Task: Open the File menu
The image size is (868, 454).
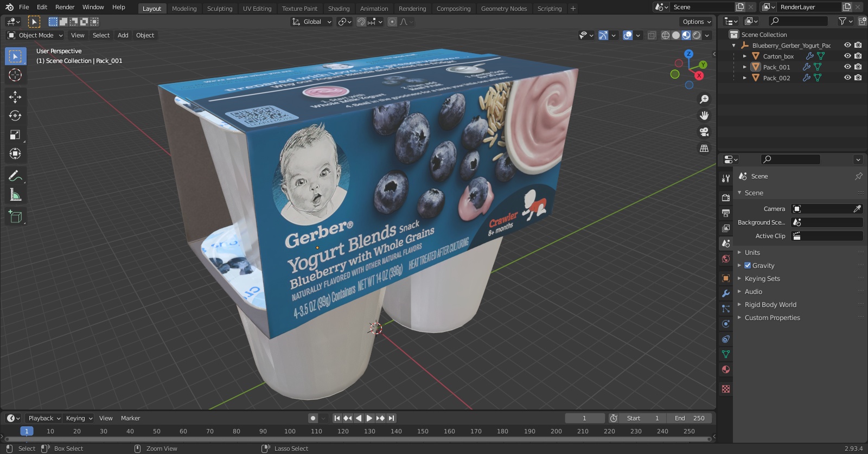Action: (x=24, y=7)
